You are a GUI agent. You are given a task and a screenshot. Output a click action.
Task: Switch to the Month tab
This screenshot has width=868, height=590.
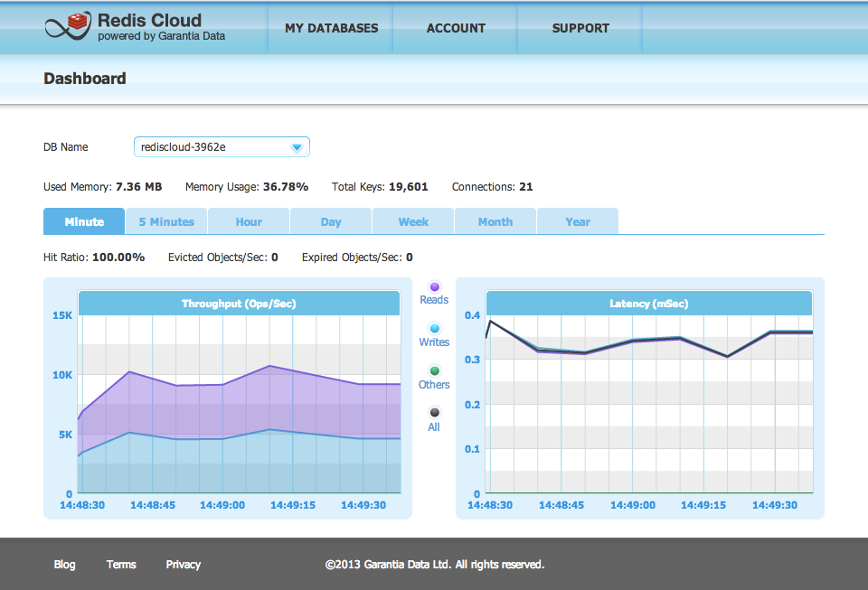(x=495, y=221)
